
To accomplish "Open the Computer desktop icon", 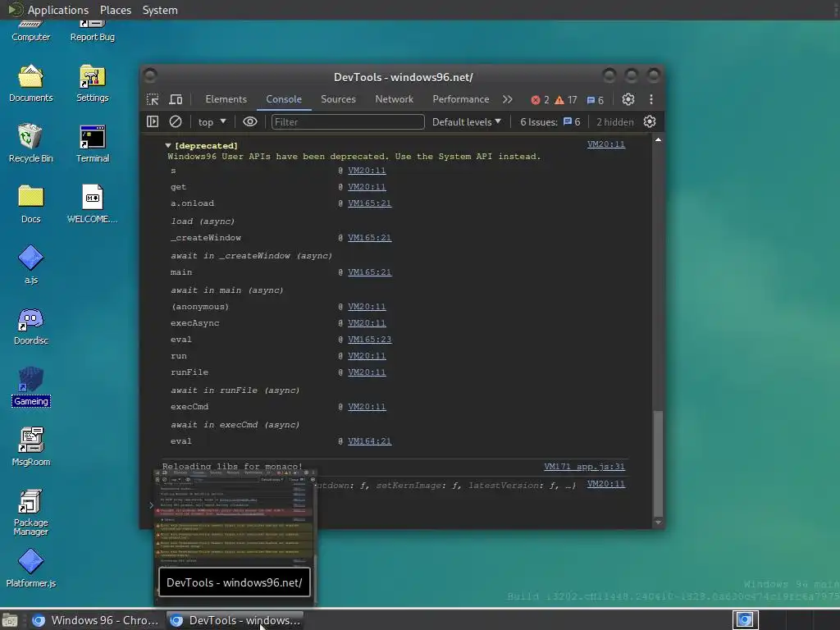I will coord(30,31).
